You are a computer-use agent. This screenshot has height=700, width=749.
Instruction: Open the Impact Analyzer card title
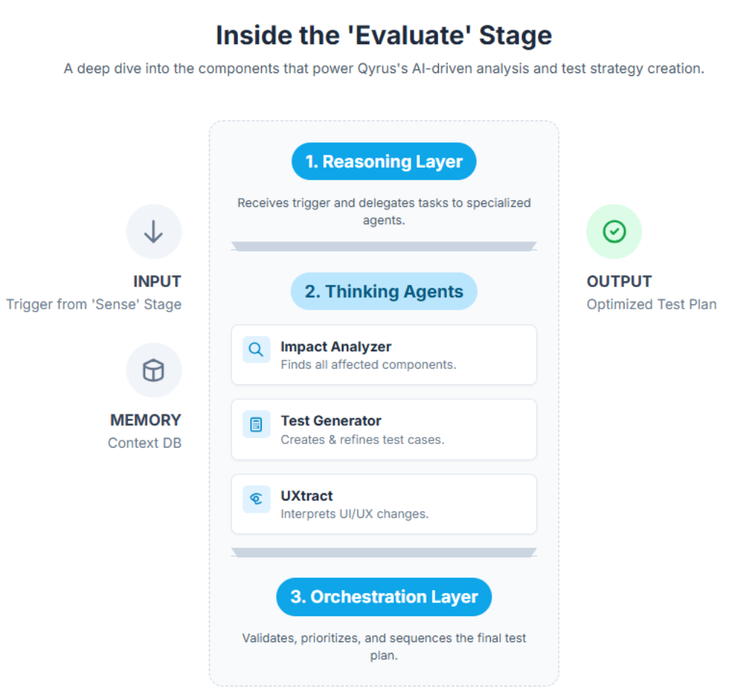(x=335, y=347)
